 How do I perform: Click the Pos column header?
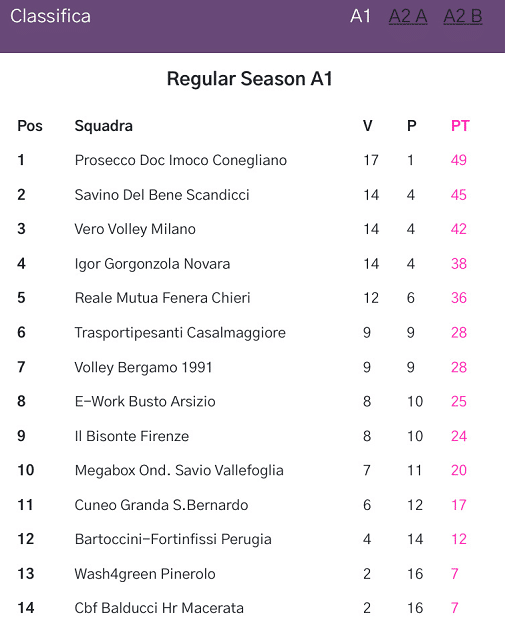[30, 126]
